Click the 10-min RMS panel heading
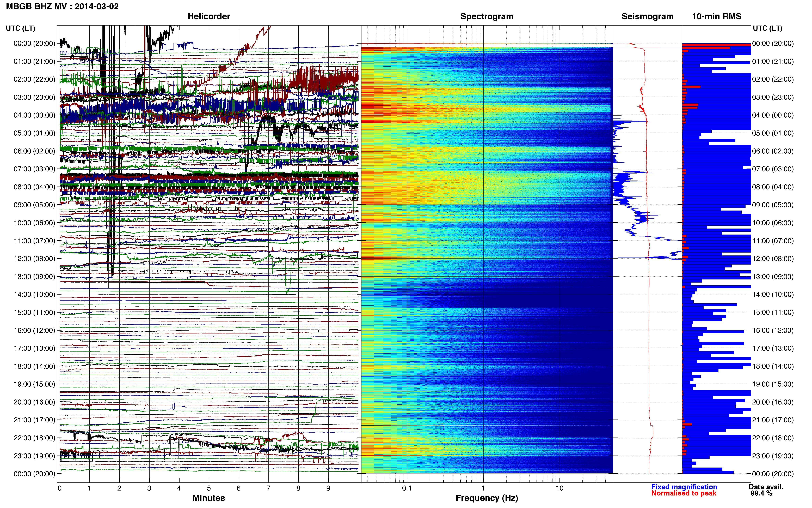812x508 pixels. click(x=716, y=16)
